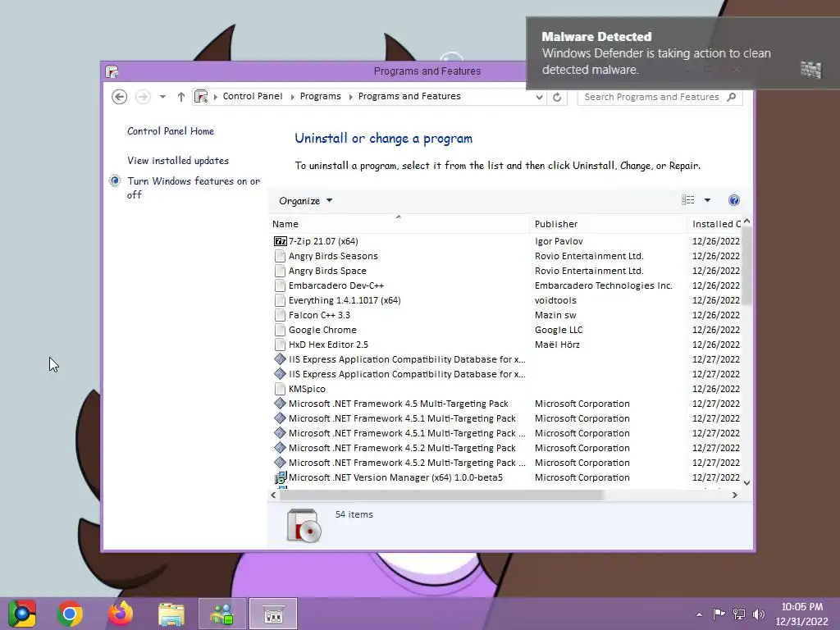Image resolution: width=840 pixels, height=630 pixels.
Task: Expand the chevron after Programs breadcrumb
Action: click(x=350, y=97)
